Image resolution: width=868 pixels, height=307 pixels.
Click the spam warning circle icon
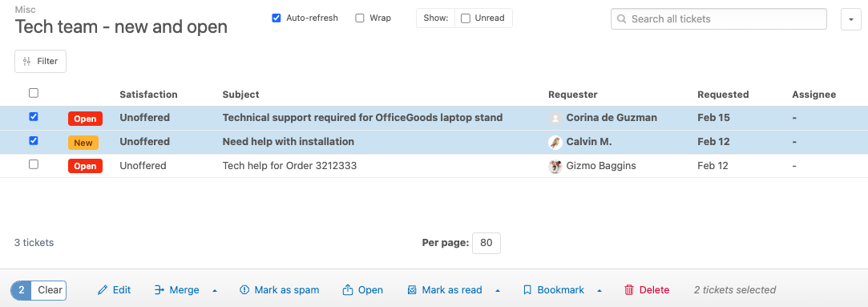[x=244, y=290]
